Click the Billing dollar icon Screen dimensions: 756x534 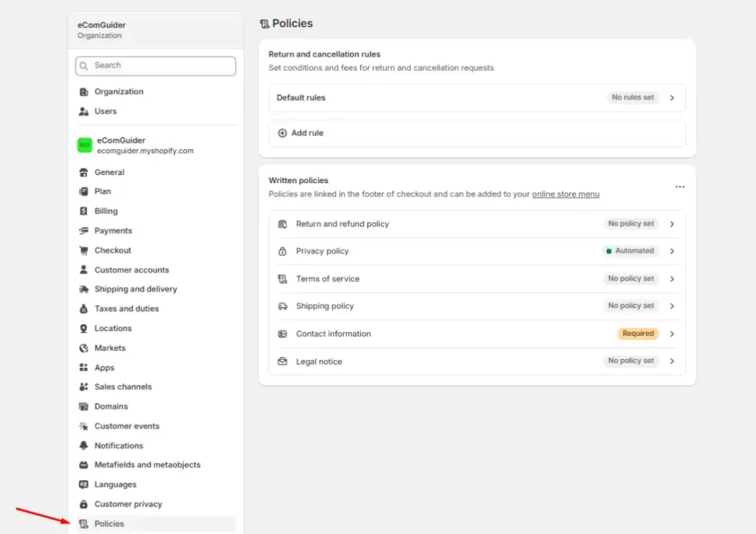[84, 211]
